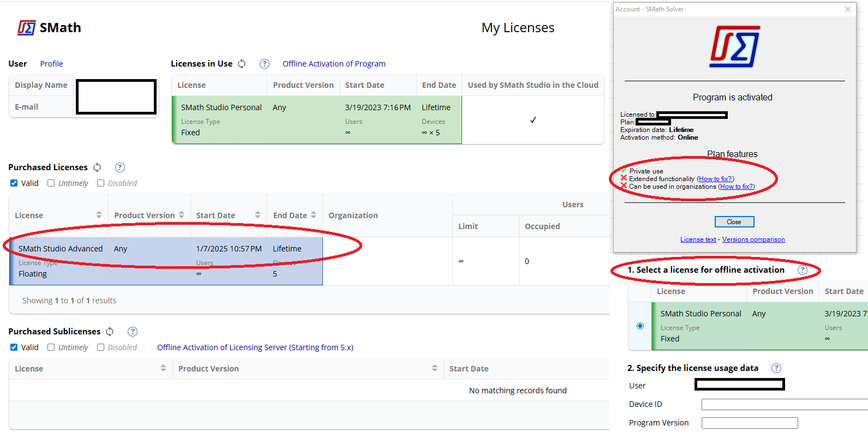
Task: Click the SMath logo in header
Action: click(49, 28)
